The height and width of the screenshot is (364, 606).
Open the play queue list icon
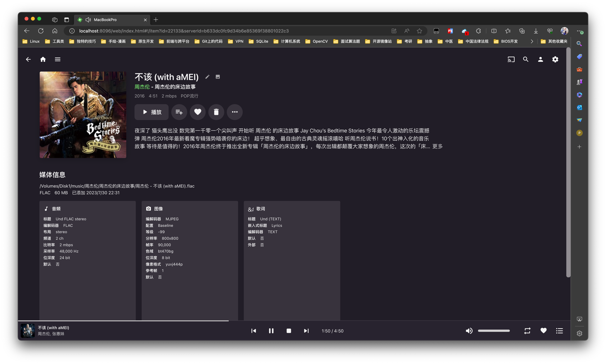pyautogui.click(x=560, y=331)
